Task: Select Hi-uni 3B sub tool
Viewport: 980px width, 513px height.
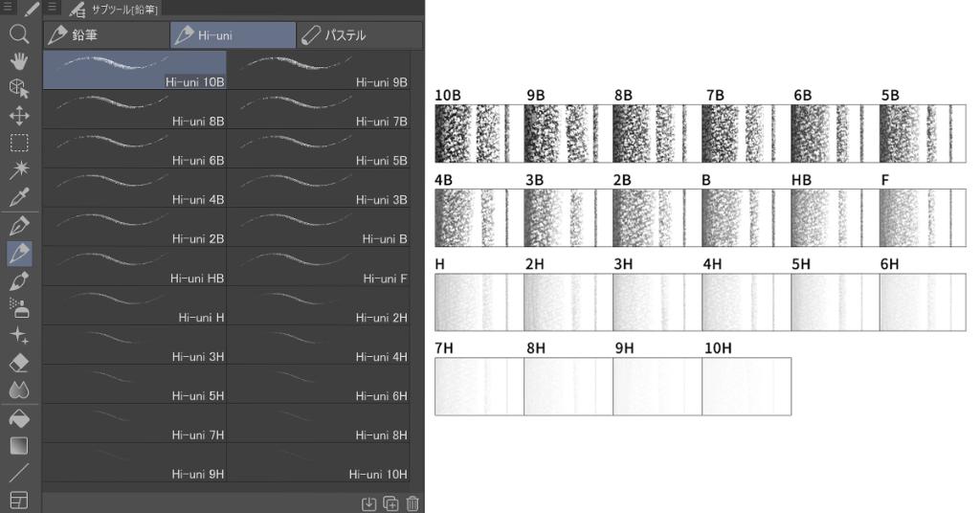Action: pos(319,189)
